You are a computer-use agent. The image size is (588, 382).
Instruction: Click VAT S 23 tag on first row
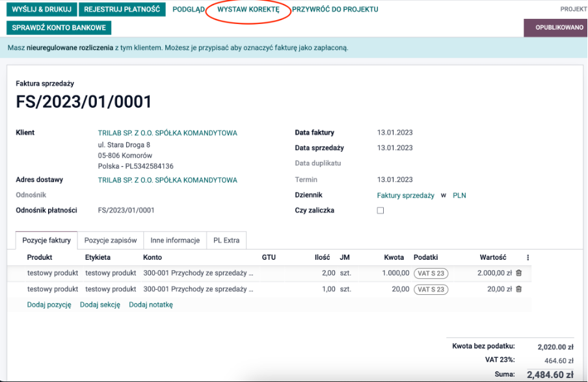(431, 274)
